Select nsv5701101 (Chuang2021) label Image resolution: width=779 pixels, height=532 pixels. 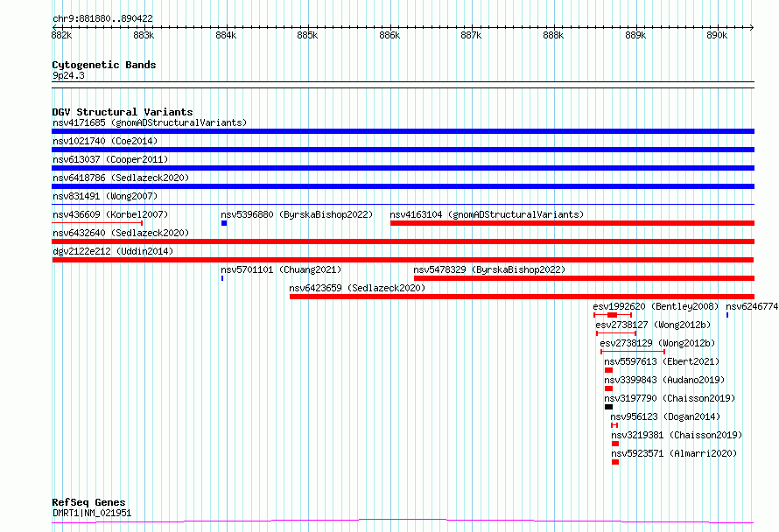(281, 269)
